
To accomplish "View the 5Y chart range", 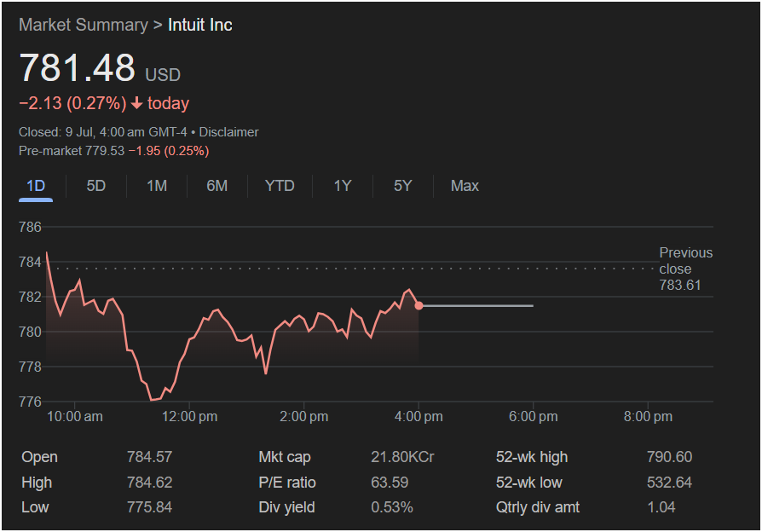I will pos(402,186).
